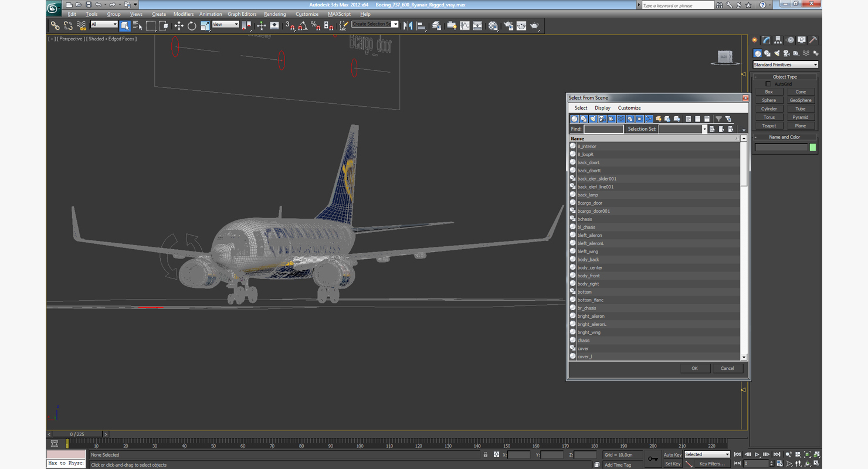
Task: Open the Utilities panel hammer icon
Action: pyautogui.click(x=813, y=40)
